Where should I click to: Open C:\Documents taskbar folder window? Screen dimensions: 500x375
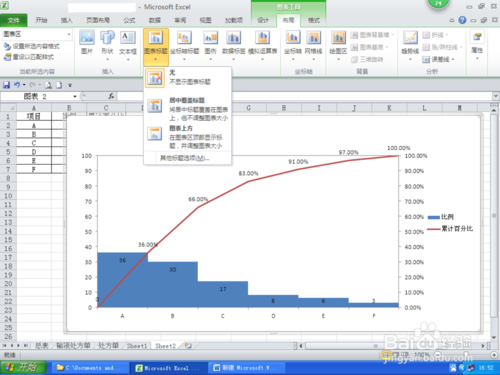[x=91, y=368]
